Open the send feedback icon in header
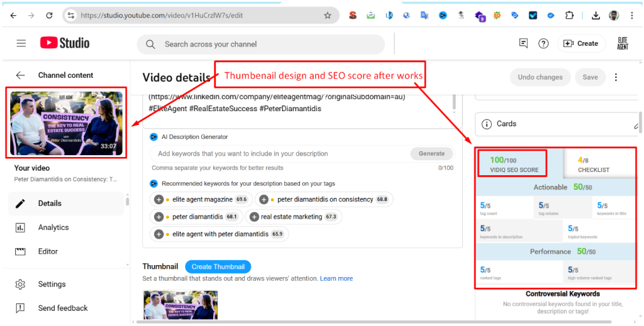644x326 pixels. (x=523, y=43)
